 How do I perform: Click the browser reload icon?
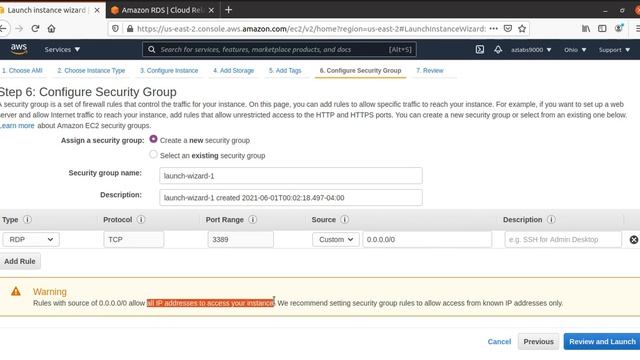tap(35, 28)
